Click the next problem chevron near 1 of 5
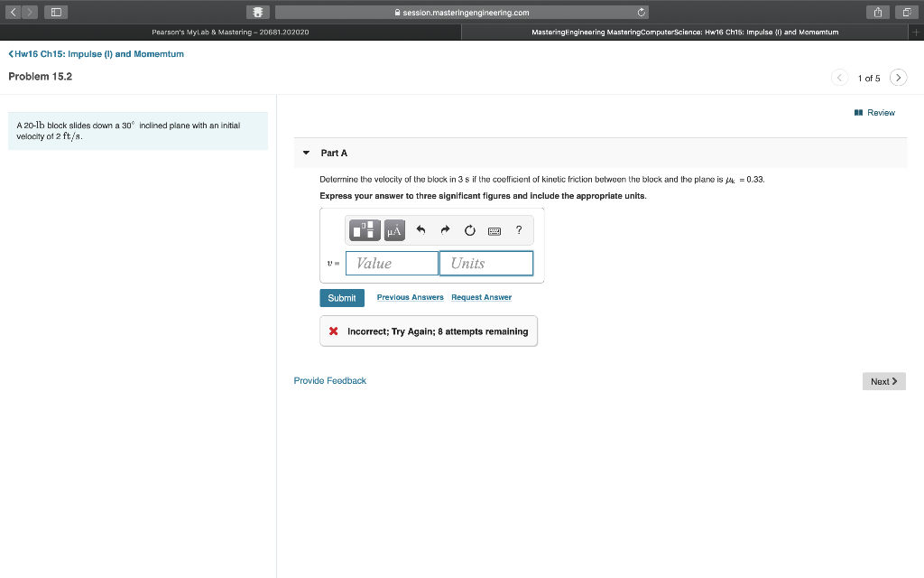 (x=898, y=78)
